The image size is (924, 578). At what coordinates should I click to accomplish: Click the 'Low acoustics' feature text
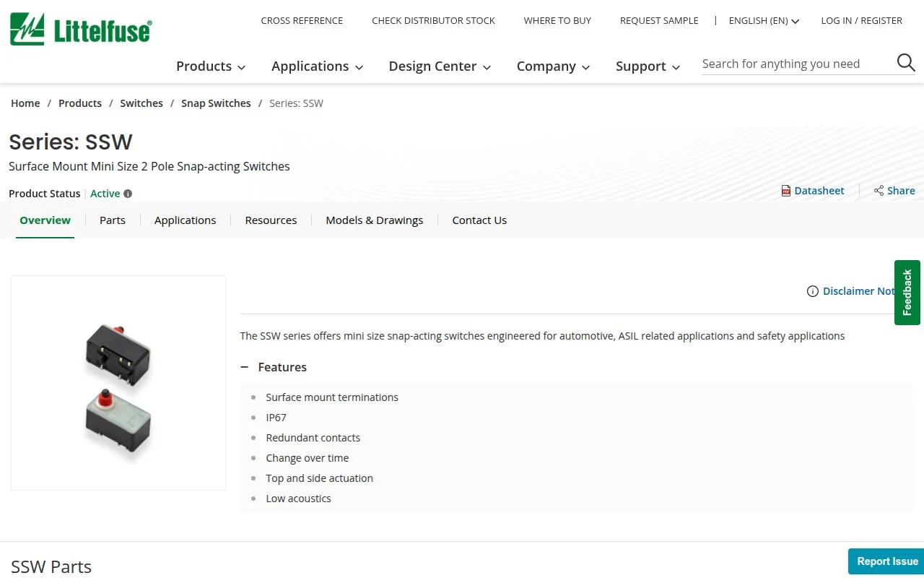pos(298,499)
